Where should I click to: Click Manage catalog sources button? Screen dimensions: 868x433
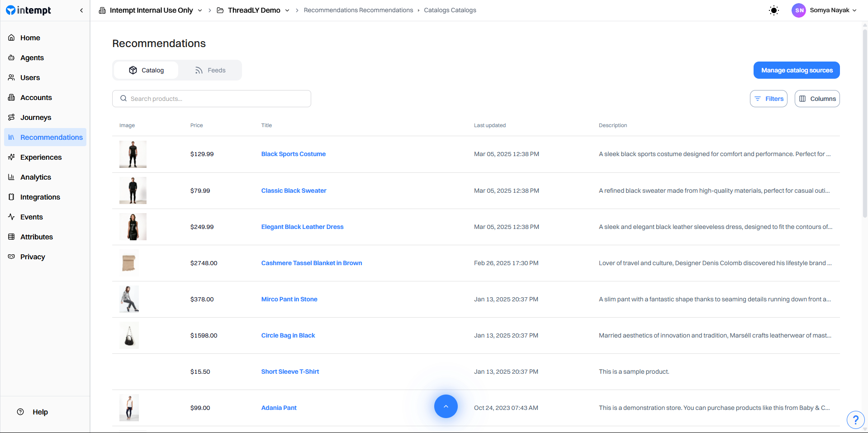click(797, 70)
